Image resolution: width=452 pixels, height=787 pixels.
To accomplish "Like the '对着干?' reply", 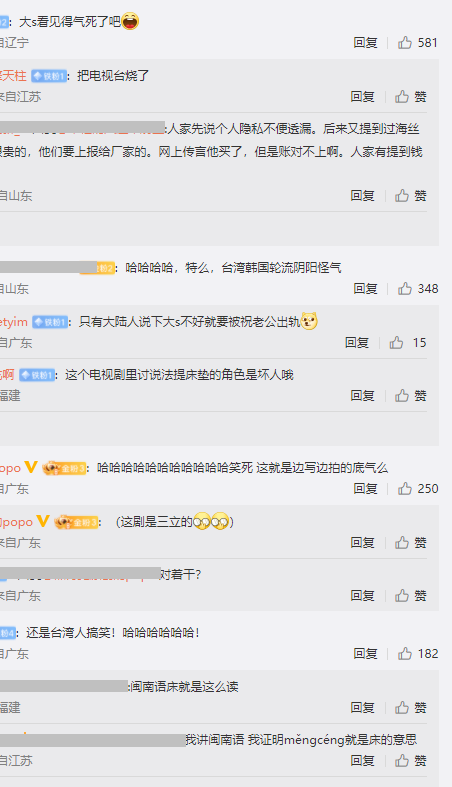I will [410, 596].
